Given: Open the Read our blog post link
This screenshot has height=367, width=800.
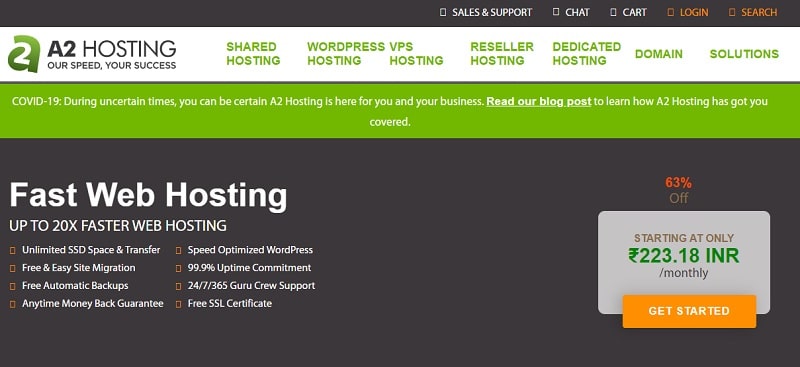Looking at the screenshot, I should 539,102.
